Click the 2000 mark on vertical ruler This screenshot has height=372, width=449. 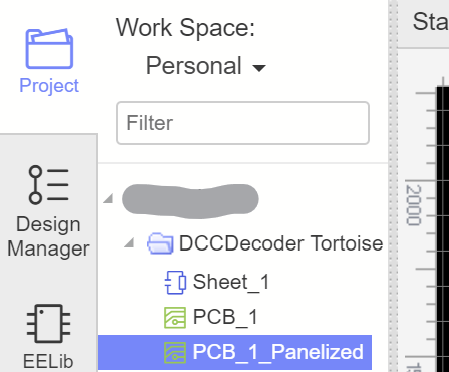(x=414, y=205)
